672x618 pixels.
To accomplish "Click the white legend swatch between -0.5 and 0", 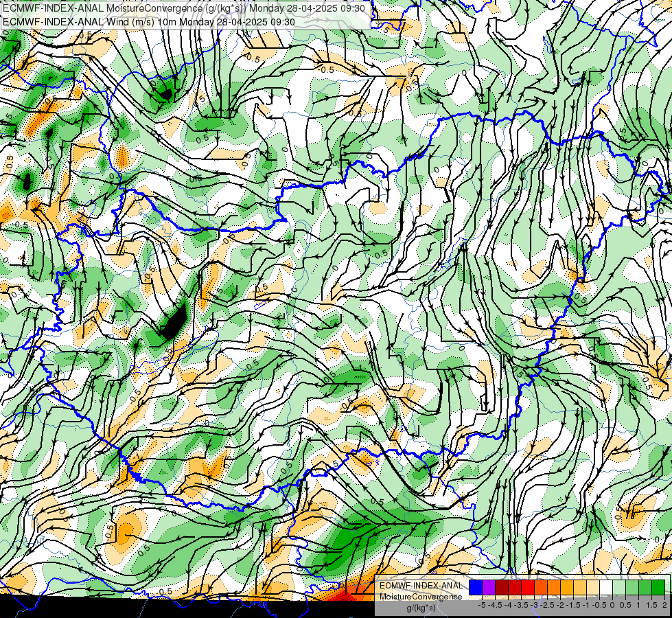I will coord(606,587).
